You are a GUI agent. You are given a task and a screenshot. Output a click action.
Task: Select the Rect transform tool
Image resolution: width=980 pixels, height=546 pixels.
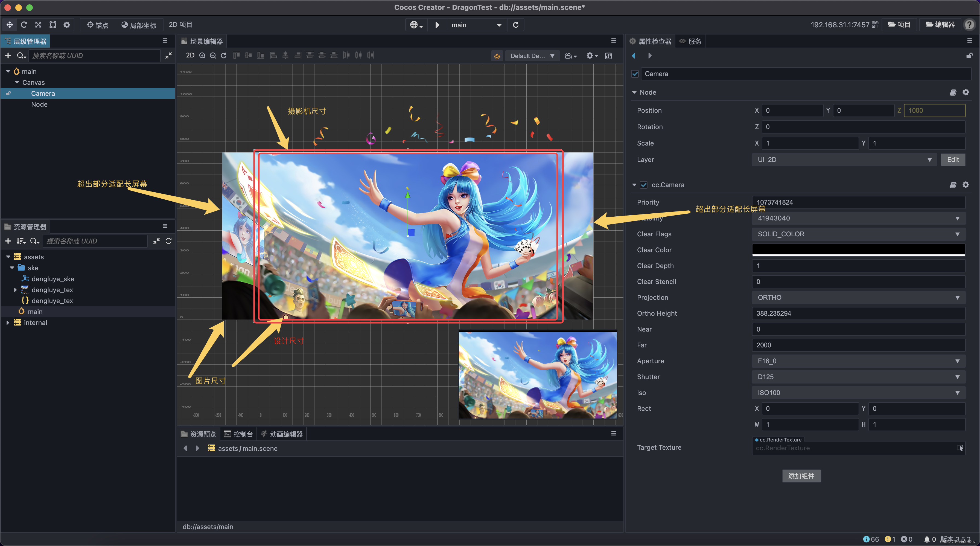coord(52,25)
